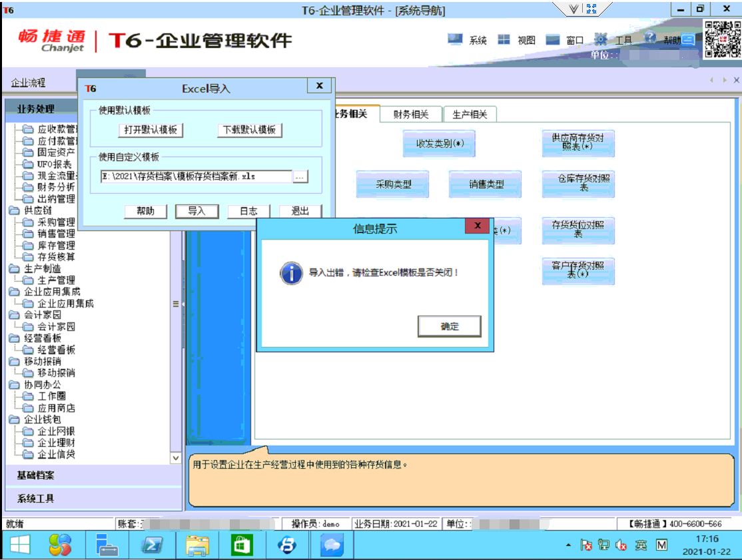Open the 视图 menu icon
Image resolution: width=742 pixels, height=560 pixels.
click(504, 40)
